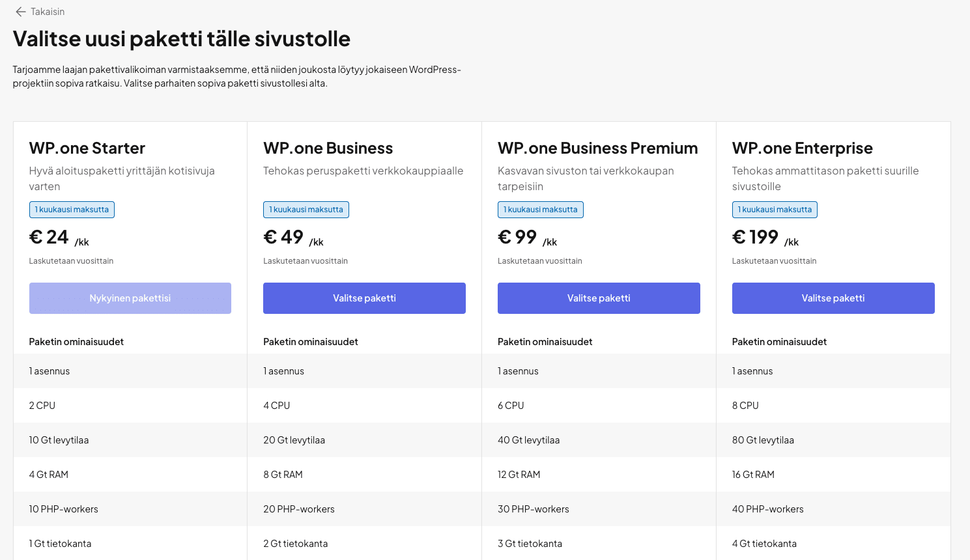Click the Starter 10 PHP-workers row

[x=64, y=509]
